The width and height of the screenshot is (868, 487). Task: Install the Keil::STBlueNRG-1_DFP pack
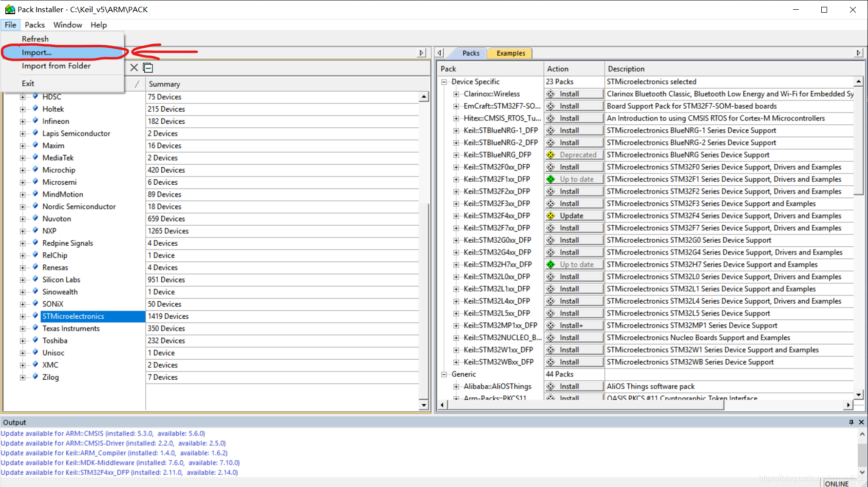point(574,131)
